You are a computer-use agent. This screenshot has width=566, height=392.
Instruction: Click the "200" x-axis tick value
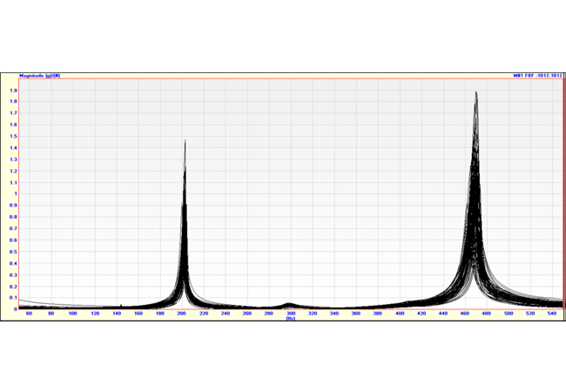(182, 314)
